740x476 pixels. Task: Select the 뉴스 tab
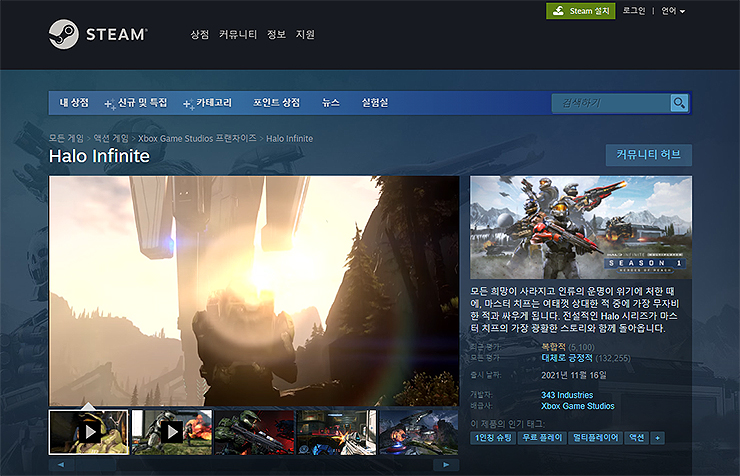pyautogui.click(x=330, y=103)
